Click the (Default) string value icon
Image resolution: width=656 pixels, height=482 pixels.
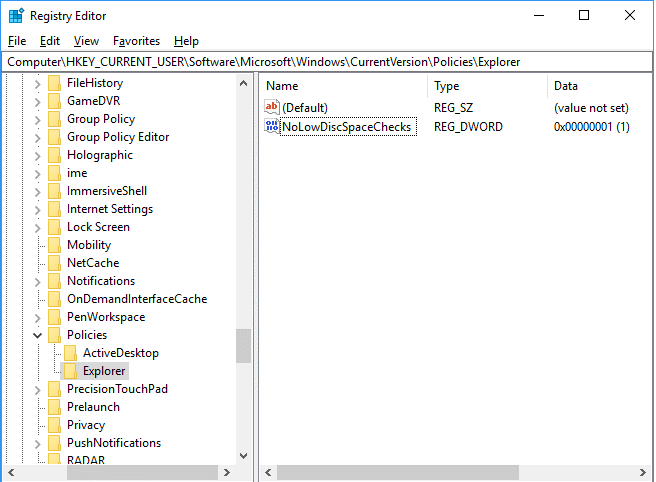(272, 107)
